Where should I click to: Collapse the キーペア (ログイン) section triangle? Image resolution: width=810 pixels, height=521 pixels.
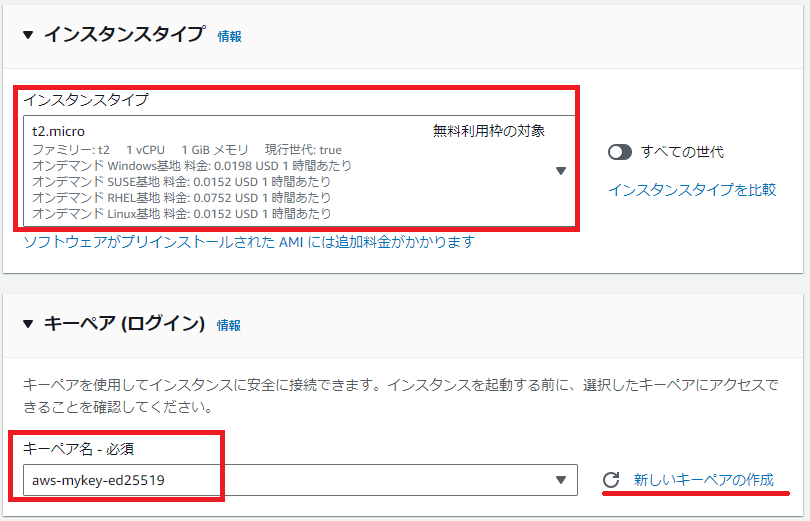coord(28,324)
